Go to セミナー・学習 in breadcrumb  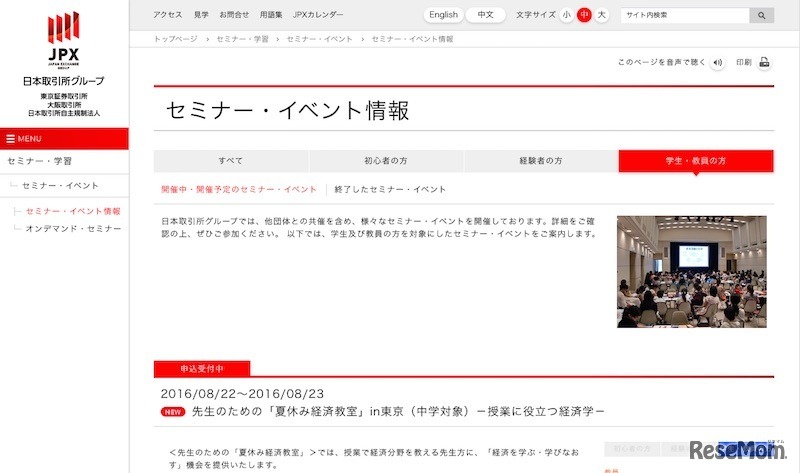(242, 39)
